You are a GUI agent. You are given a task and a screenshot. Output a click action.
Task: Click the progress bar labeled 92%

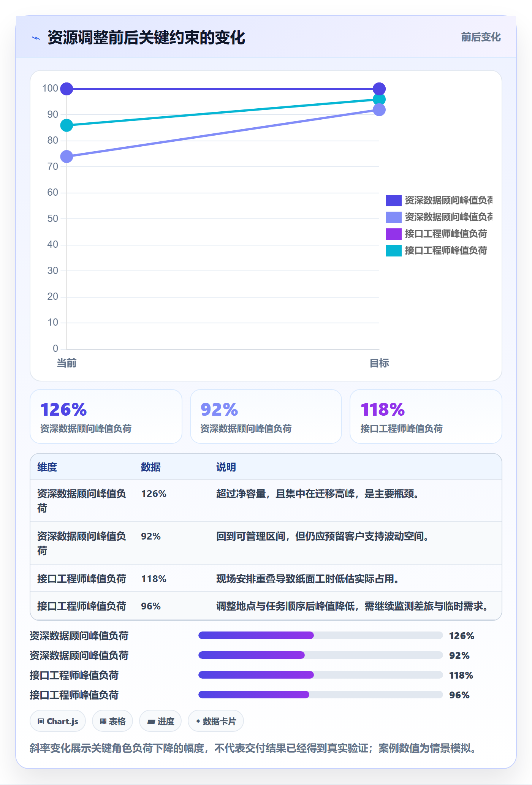pos(321,655)
